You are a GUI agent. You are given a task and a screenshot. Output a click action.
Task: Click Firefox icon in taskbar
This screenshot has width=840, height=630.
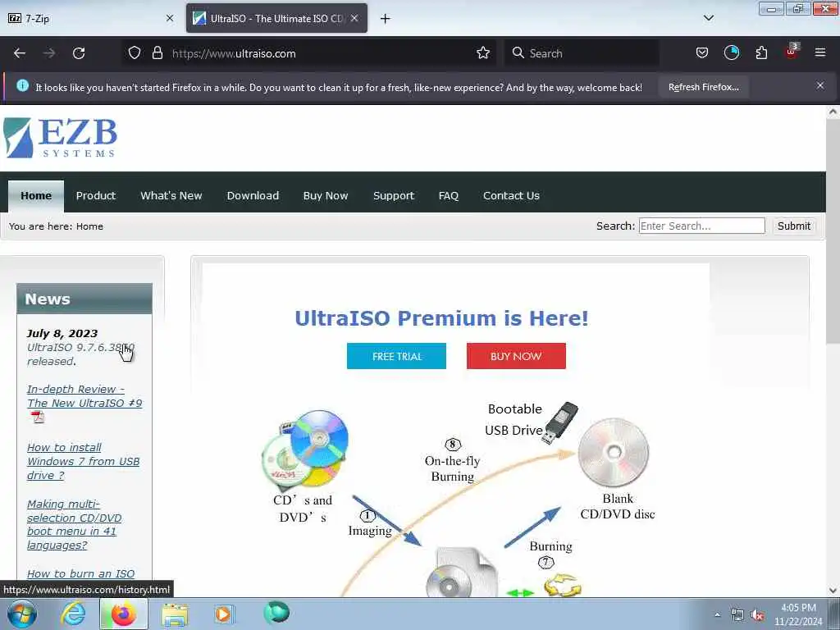coord(123,614)
